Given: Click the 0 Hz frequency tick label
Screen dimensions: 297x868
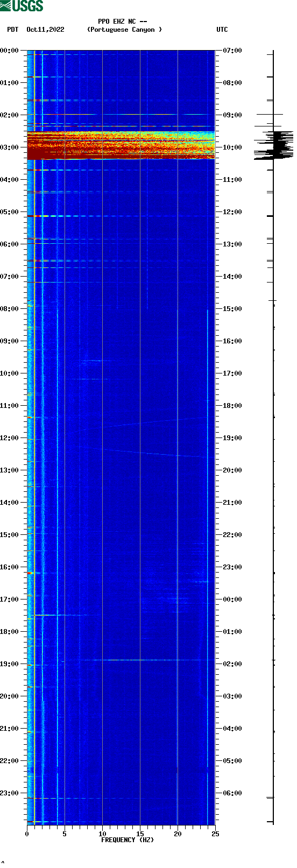Looking at the screenshot, I should click(x=27, y=834).
